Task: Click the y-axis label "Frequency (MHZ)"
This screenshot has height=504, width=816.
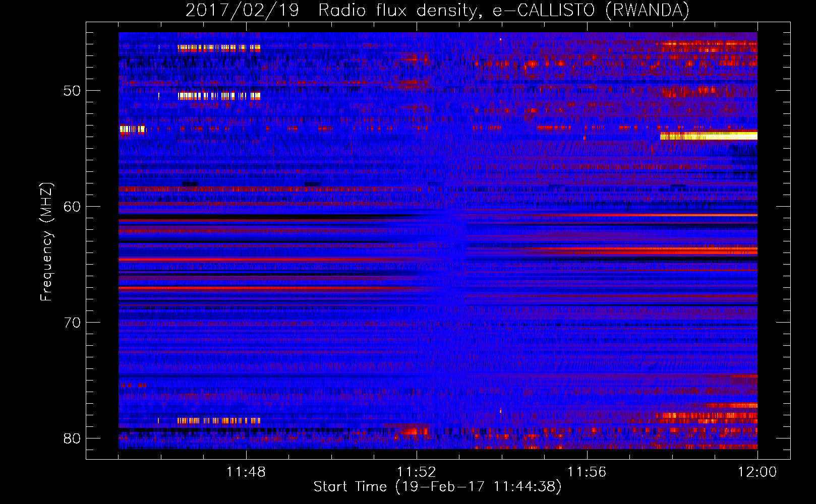Action: point(46,242)
